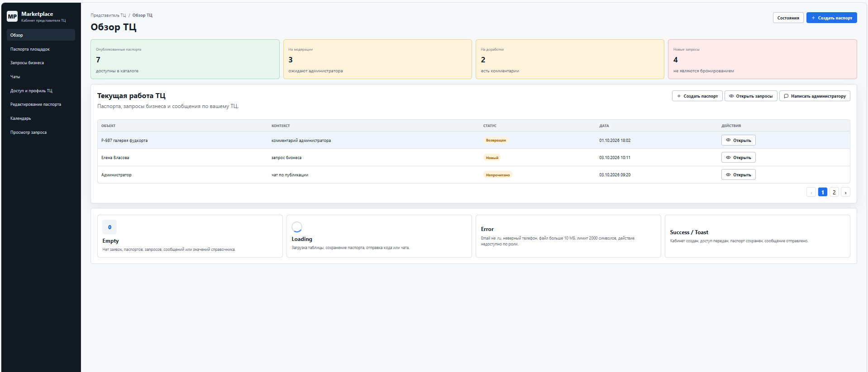Open Обзор in the sidebar
This screenshot has width=868, height=372.
(x=41, y=35)
